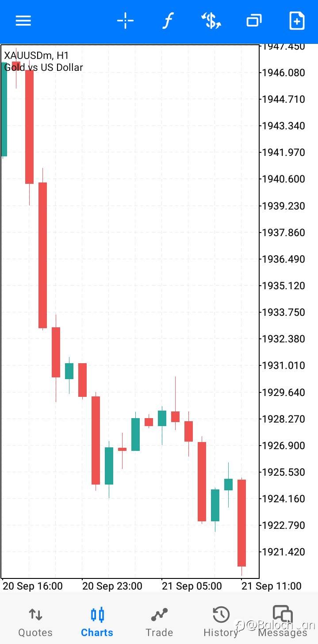Tap the XAUUSDm, H1 chart title
Screen dimensions: 318x644
(36, 55)
